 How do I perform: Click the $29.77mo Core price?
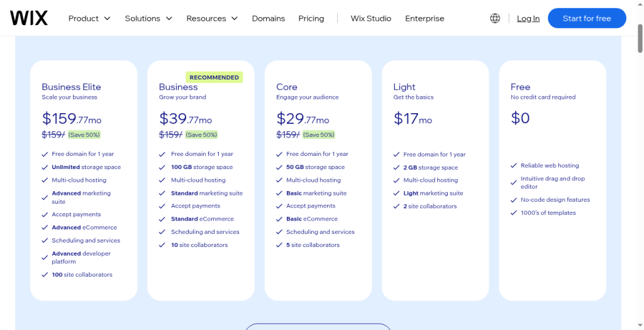(303, 118)
